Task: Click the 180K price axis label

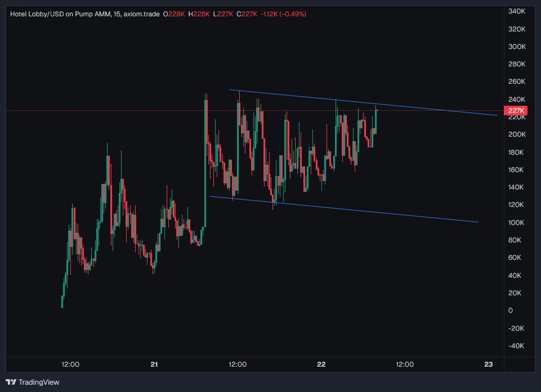Action: point(516,152)
